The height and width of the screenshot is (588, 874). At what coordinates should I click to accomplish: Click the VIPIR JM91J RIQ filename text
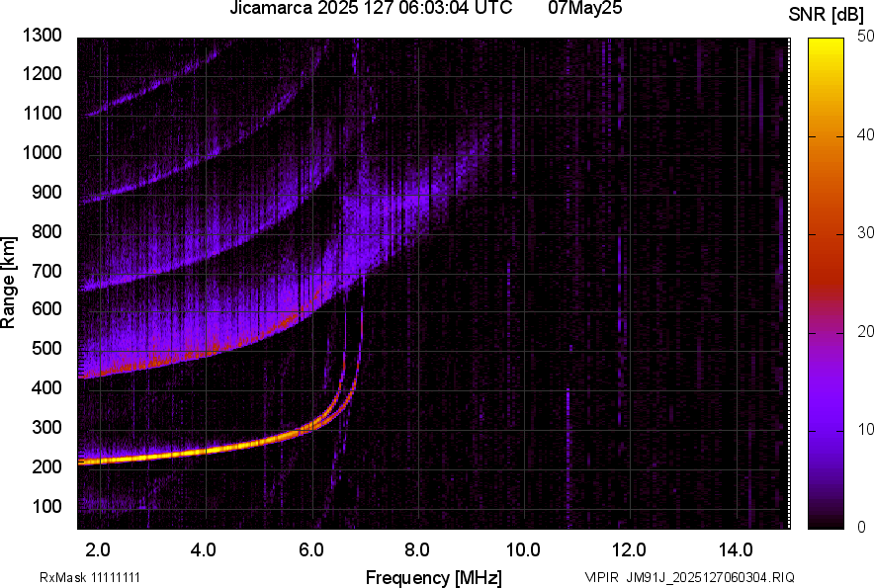coord(689,577)
